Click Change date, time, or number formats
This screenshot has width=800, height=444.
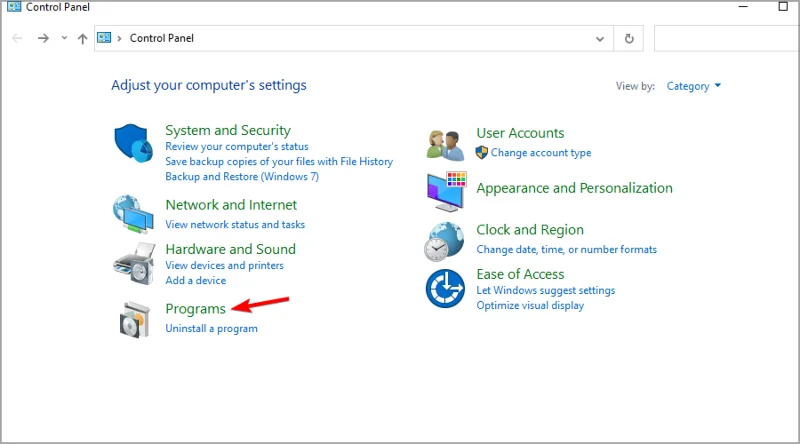click(x=567, y=250)
